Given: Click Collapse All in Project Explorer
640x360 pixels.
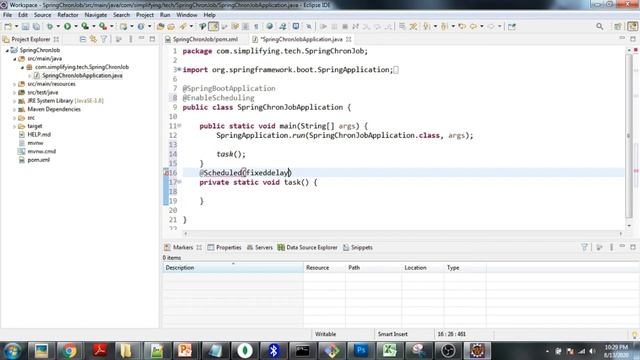Looking at the screenshot, I should (x=82, y=39).
